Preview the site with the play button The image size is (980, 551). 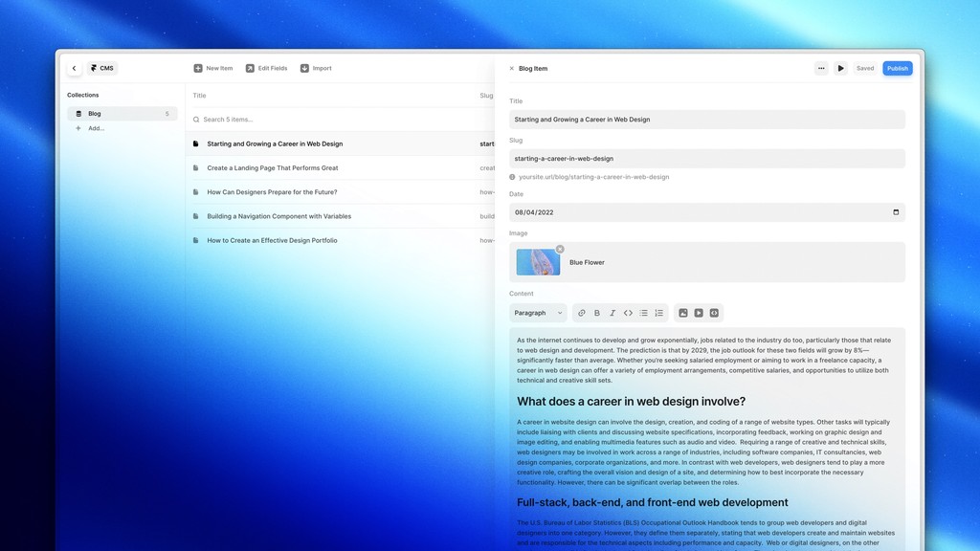tap(840, 68)
